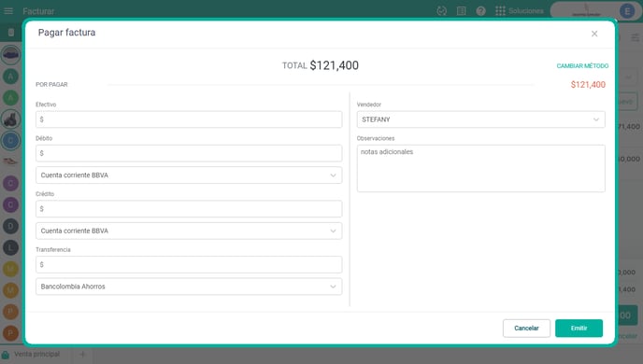Open the hamburger menu beside Facturar
643x364 pixels.
(8, 11)
